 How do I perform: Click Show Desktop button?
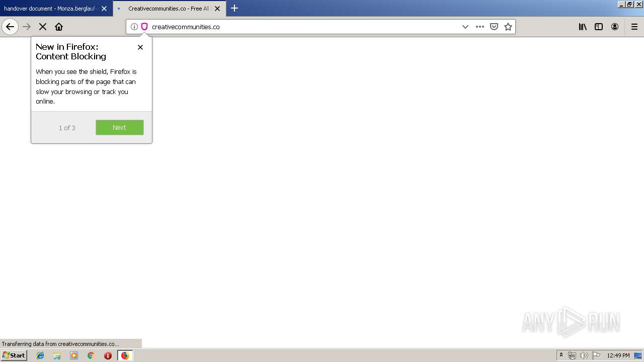(x=638, y=355)
